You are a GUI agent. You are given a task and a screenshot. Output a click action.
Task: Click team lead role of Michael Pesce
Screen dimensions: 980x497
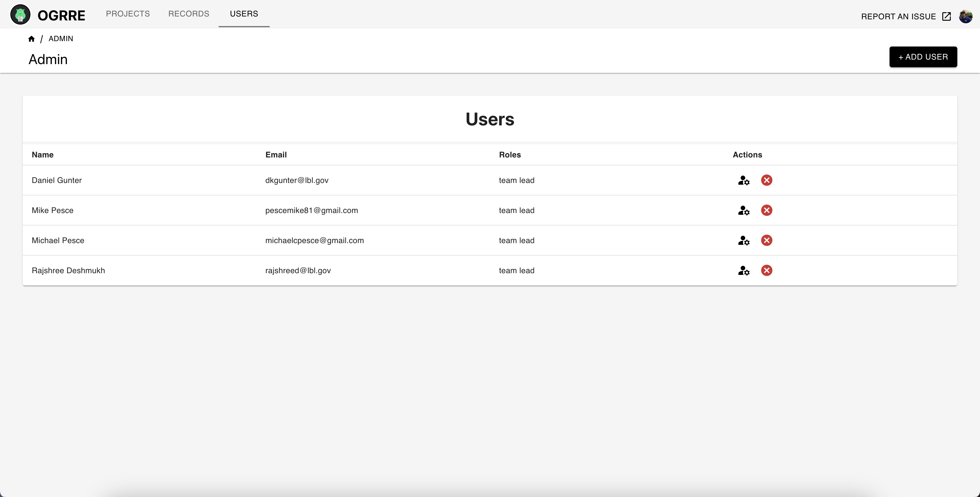[x=517, y=241]
